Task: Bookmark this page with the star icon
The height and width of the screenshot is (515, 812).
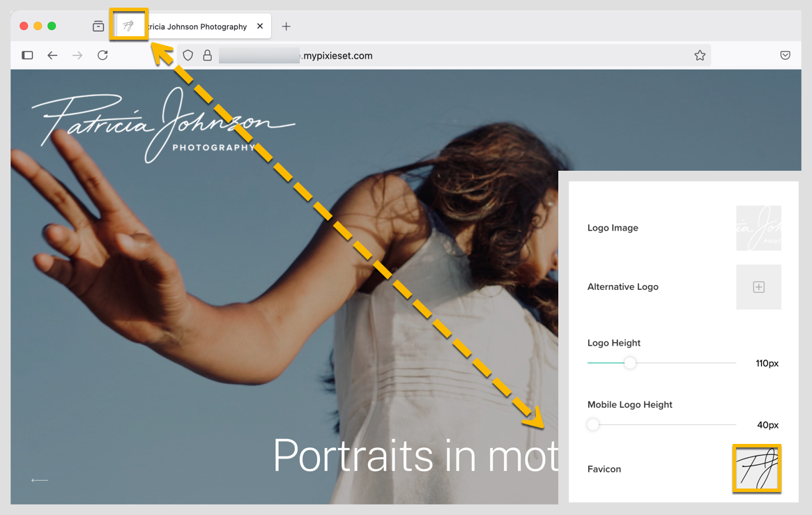Action: click(700, 55)
